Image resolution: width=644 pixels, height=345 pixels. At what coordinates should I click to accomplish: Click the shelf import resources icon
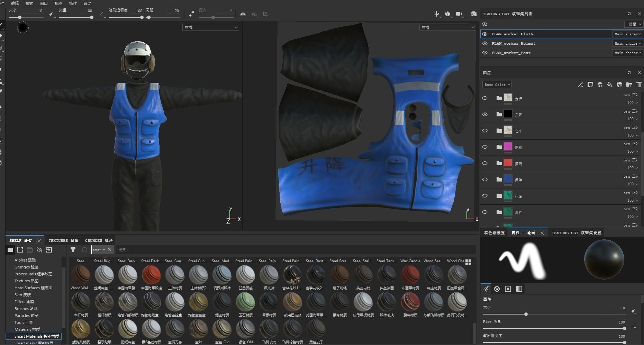coord(49,250)
